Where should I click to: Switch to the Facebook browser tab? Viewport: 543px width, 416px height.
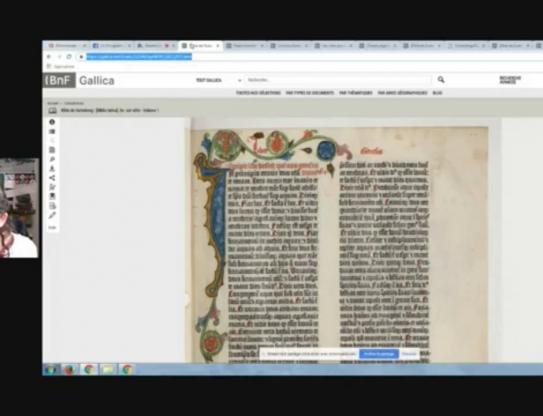[112, 46]
